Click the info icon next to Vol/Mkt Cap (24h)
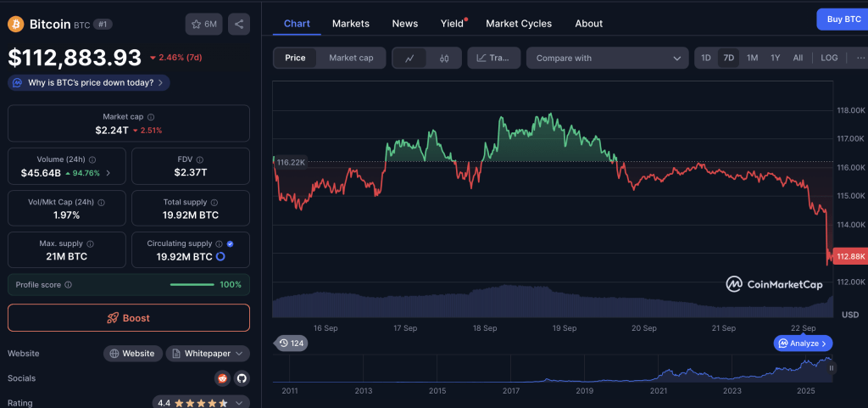The width and height of the screenshot is (868, 408). click(102, 203)
